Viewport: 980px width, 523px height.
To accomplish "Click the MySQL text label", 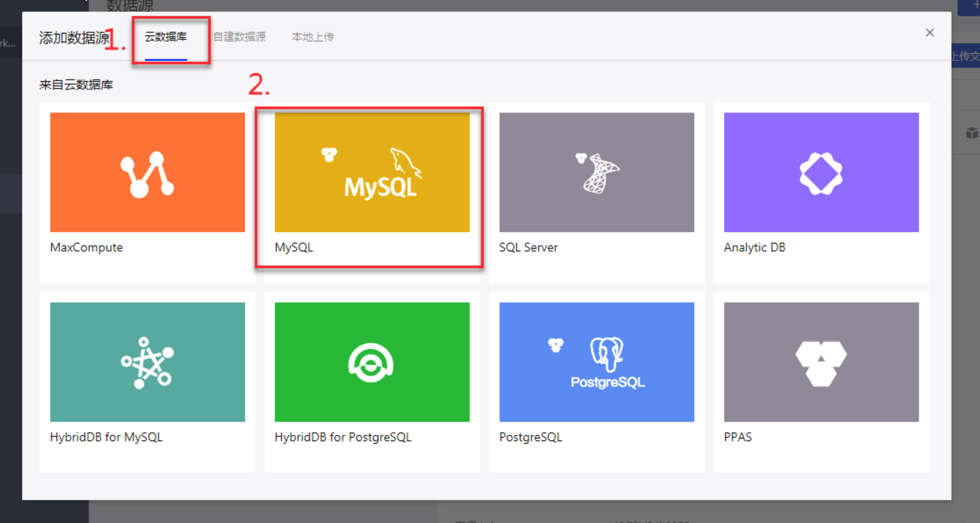I will (294, 247).
